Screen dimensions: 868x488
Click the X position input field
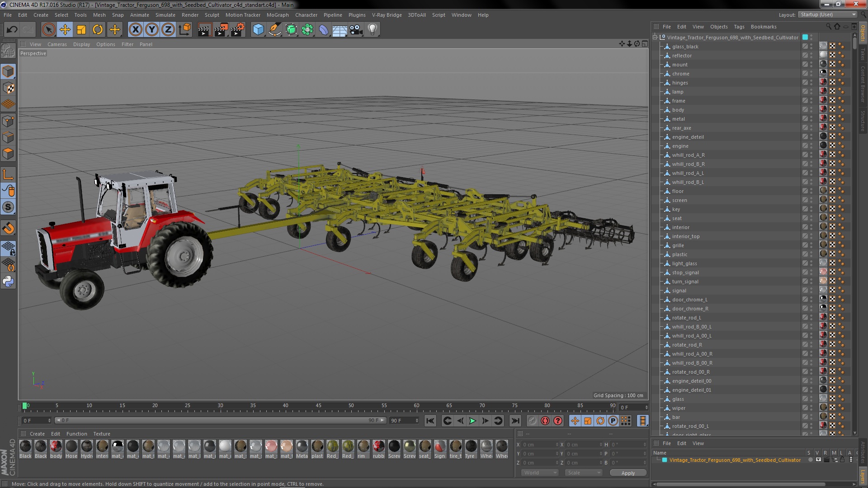pyautogui.click(x=540, y=445)
